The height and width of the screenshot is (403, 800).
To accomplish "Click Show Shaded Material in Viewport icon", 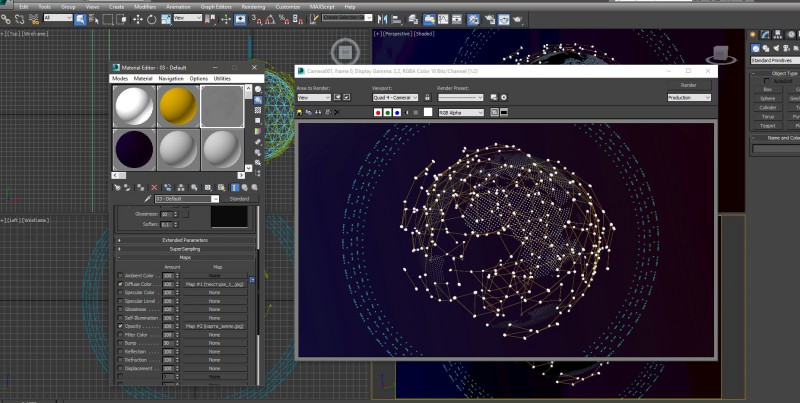I will pos(221,188).
